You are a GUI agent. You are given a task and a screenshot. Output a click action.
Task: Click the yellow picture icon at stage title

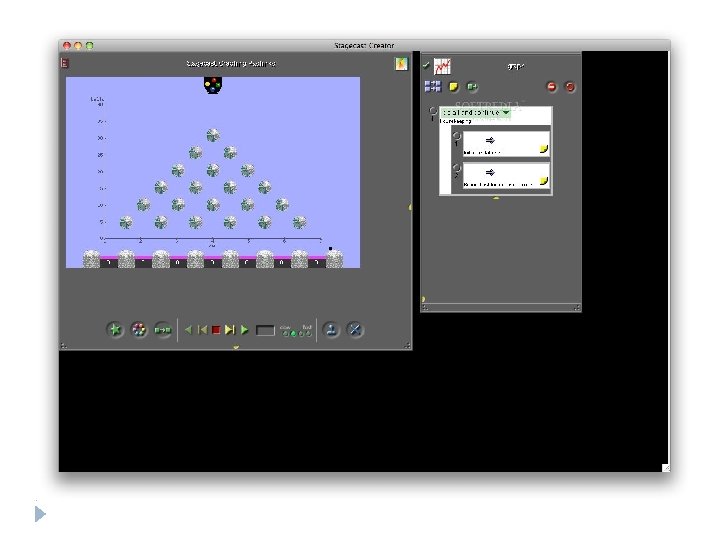pyautogui.click(x=401, y=64)
